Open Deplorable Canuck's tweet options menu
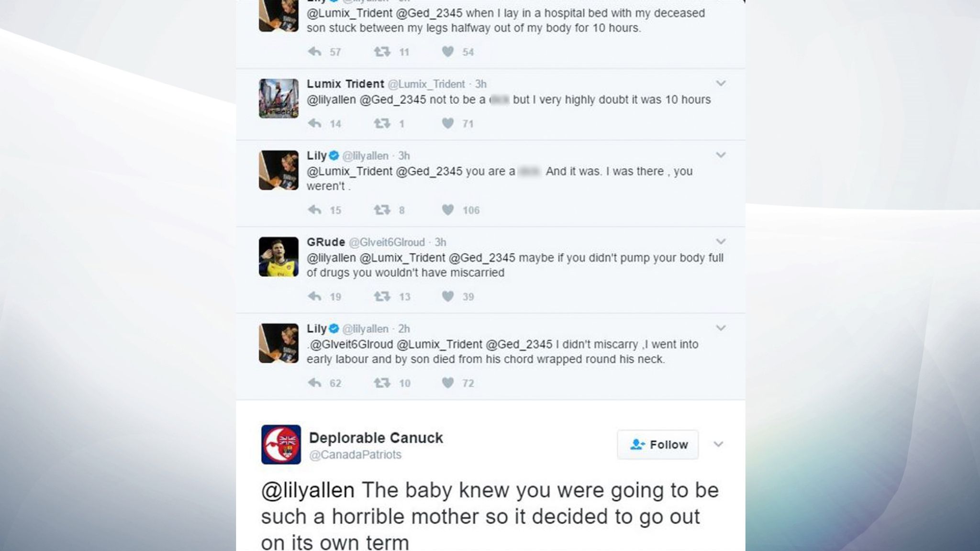 point(718,444)
